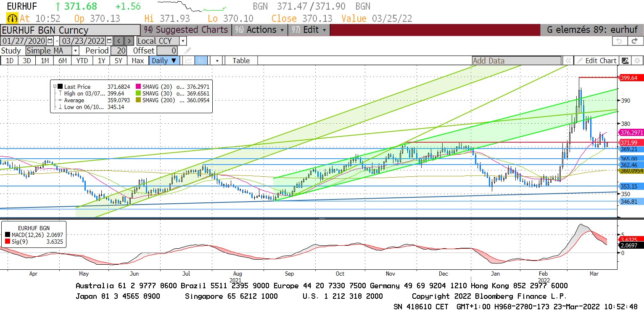Image resolution: width=644 pixels, height=319 pixels.
Task: Click the 3.6325 red MACD signal label
Action: coord(632,239)
